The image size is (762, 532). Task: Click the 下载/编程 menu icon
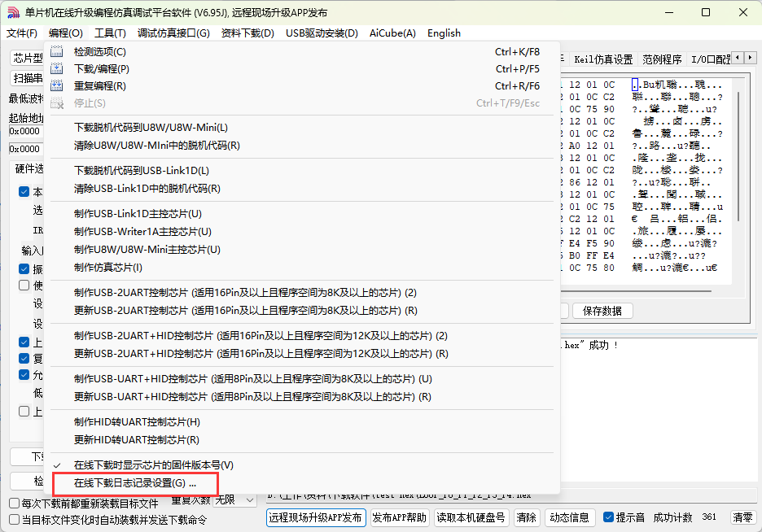click(x=57, y=68)
